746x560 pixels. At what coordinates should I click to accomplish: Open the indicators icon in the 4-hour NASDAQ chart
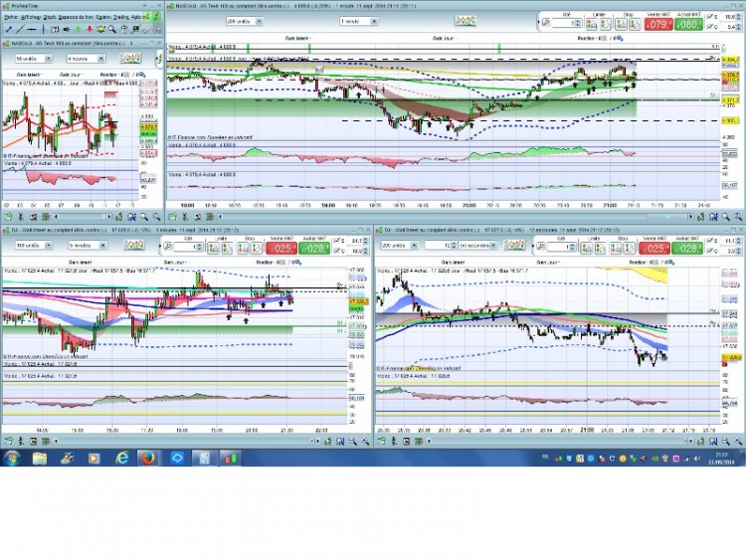pyautogui.click(x=130, y=58)
